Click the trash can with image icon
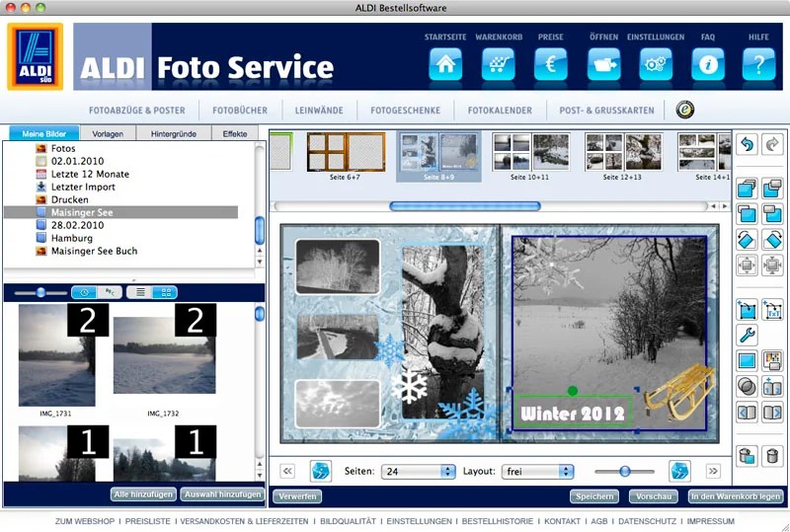This screenshot has width=790, height=532. click(x=747, y=456)
